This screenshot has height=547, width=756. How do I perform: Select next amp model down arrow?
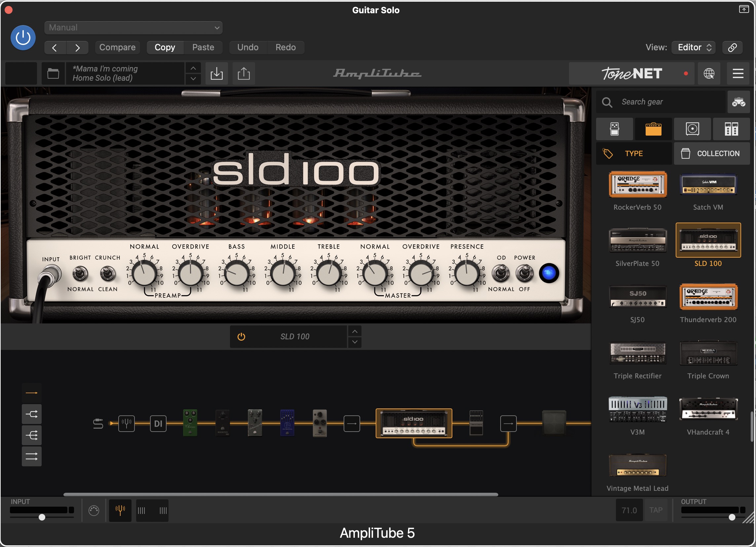355,342
